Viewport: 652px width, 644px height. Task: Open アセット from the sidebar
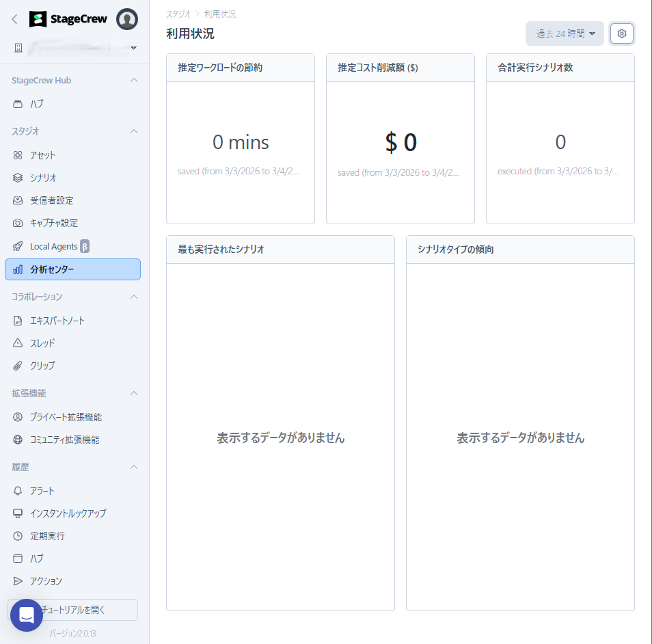[42, 155]
